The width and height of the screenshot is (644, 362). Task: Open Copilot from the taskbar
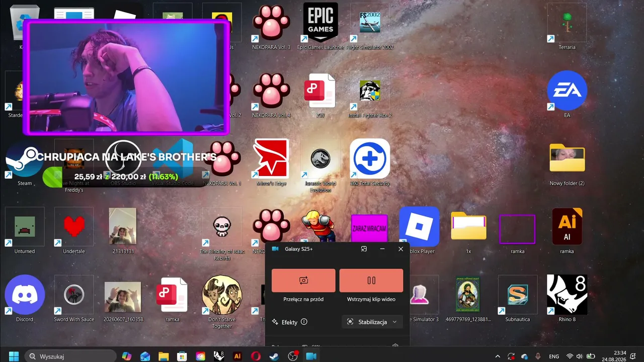[127, 356]
